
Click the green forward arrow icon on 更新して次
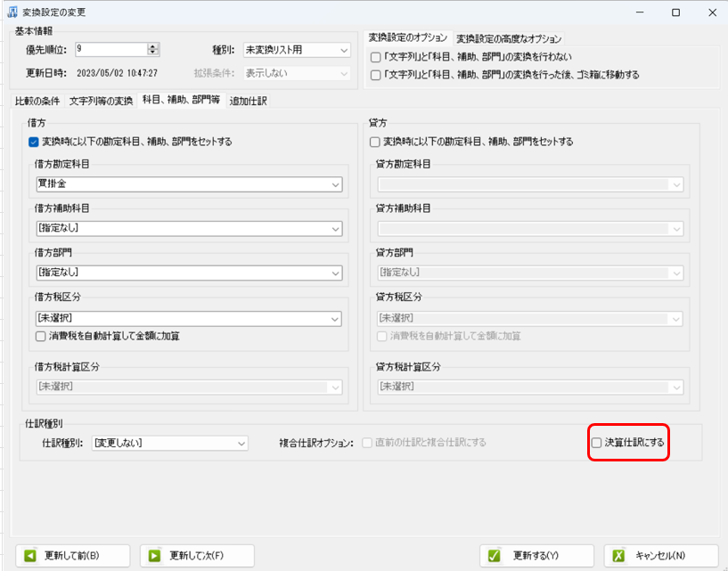coord(154,556)
